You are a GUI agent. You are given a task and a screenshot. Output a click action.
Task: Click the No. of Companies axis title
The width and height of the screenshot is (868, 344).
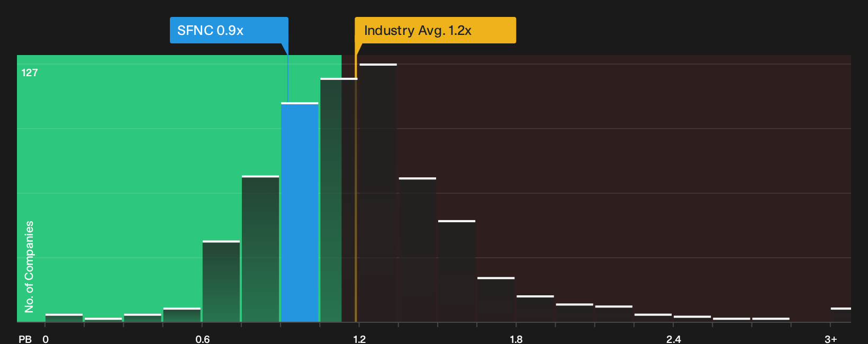29,267
